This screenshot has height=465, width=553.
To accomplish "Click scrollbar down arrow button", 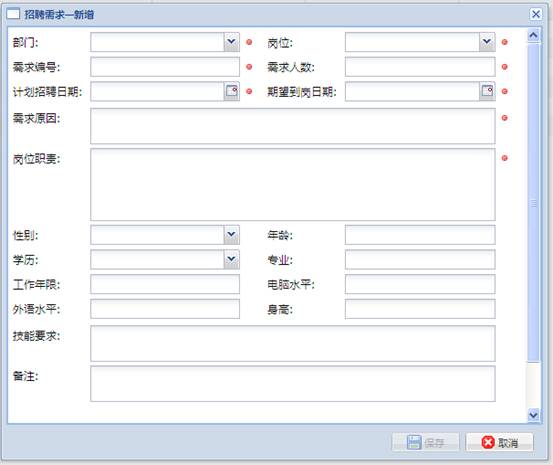I will coord(533,415).
